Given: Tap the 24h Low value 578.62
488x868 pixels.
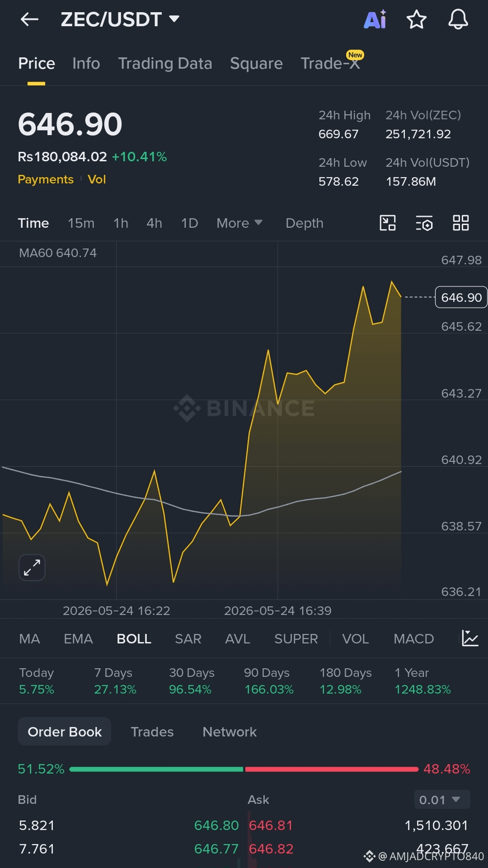Looking at the screenshot, I should tap(338, 182).
